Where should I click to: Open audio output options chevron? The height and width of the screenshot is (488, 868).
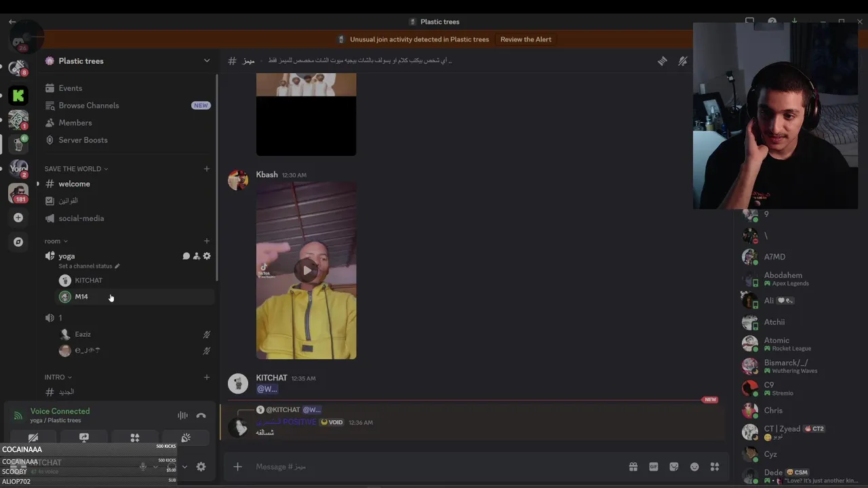(x=184, y=466)
